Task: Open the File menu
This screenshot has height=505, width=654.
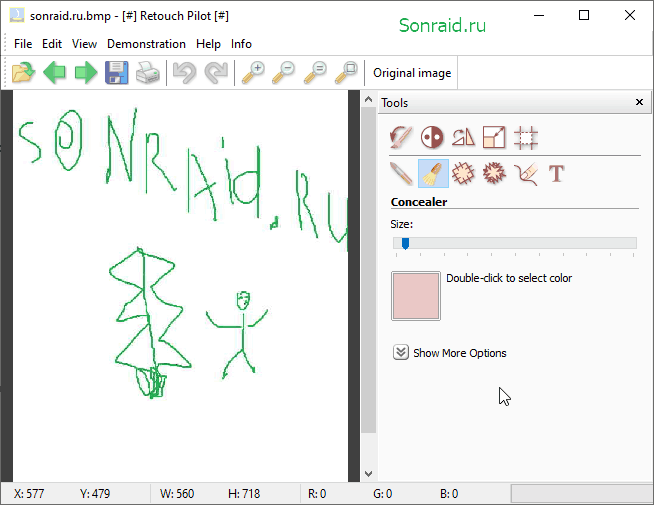Action: [x=23, y=44]
